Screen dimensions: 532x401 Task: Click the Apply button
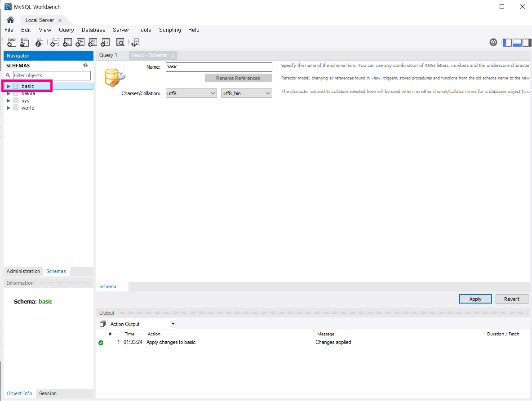475,299
